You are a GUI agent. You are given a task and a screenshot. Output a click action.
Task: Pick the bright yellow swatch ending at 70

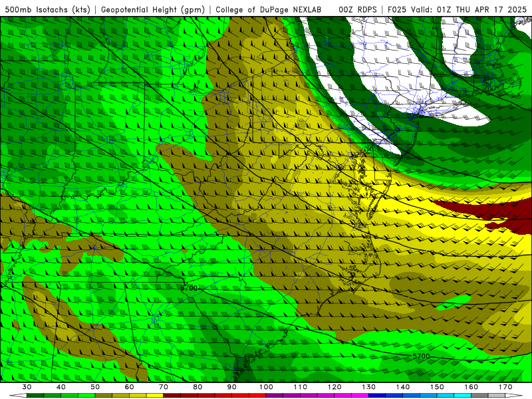[155, 396]
